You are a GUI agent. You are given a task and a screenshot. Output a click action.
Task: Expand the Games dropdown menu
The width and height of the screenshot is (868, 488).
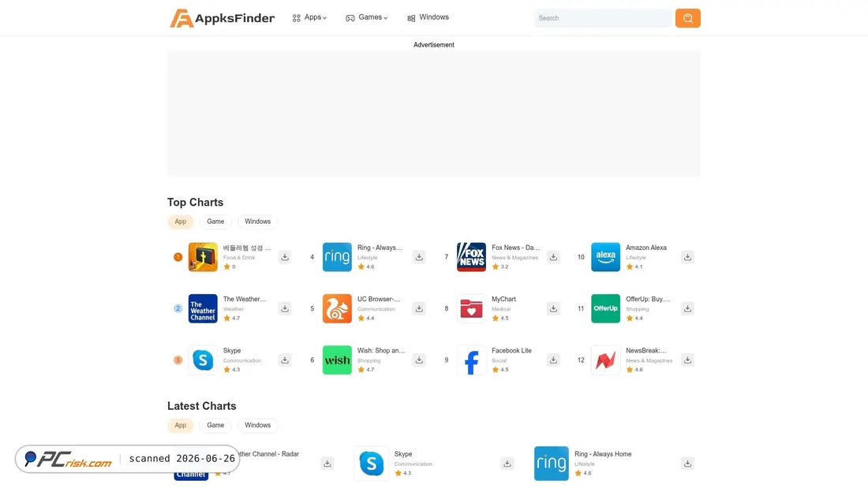[366, 17]
